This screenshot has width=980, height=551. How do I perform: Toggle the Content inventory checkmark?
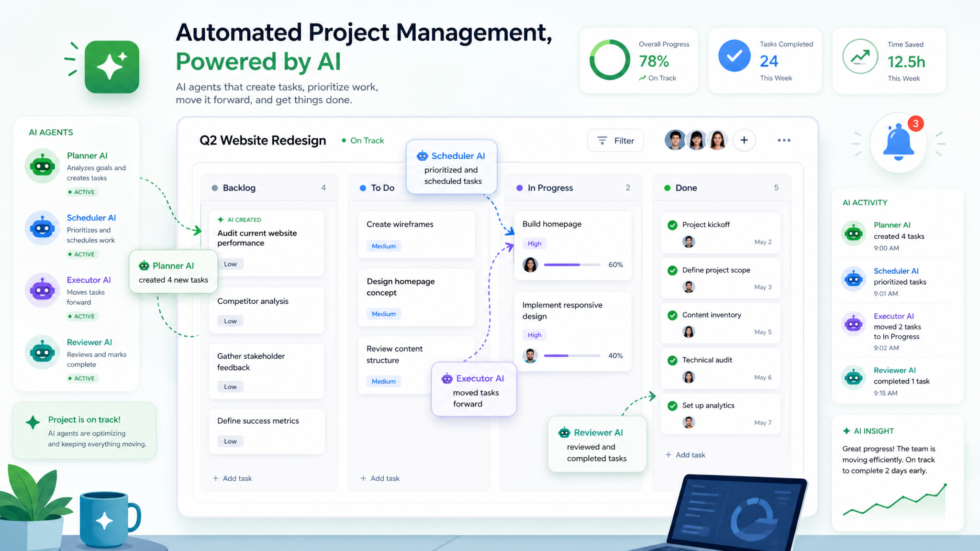(x=672, y=315)
